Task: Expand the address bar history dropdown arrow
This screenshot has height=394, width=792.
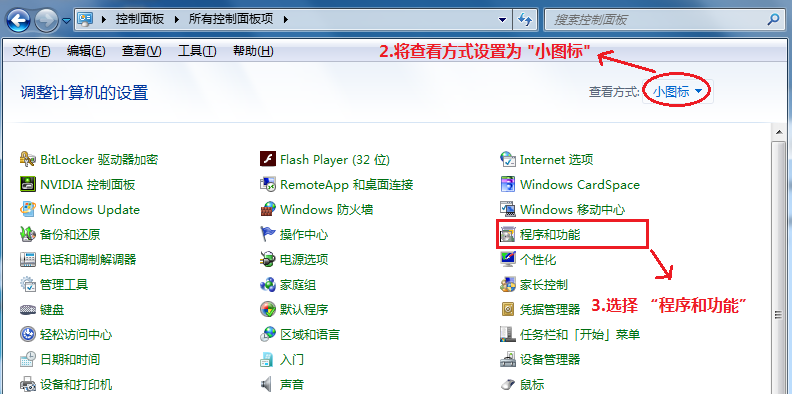Action: [502, 20]
